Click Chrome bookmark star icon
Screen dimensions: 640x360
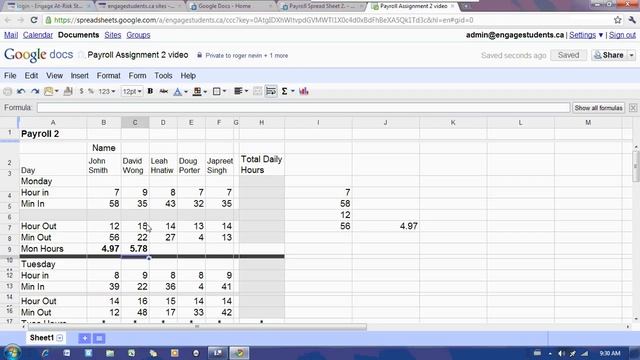pos(618,20)
